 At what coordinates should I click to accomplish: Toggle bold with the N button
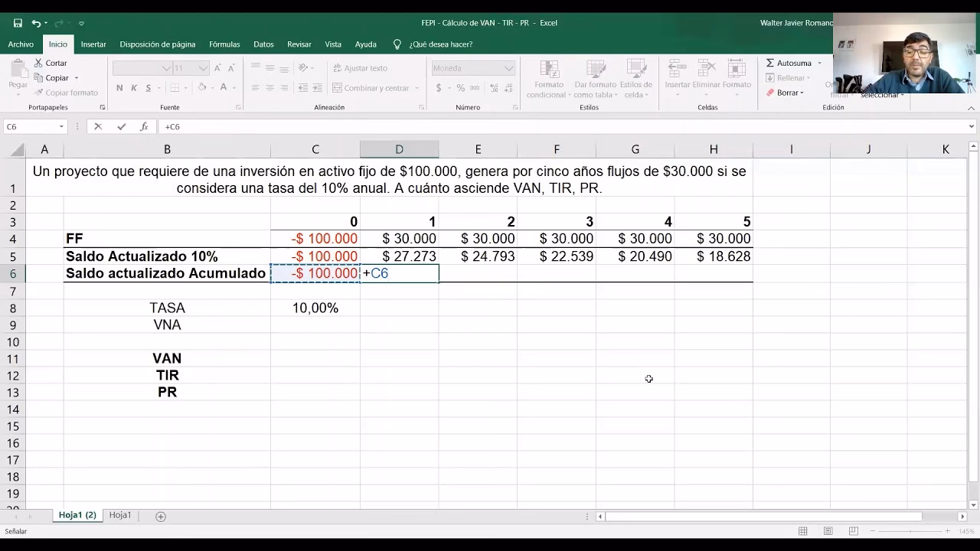tap(119, 86)
